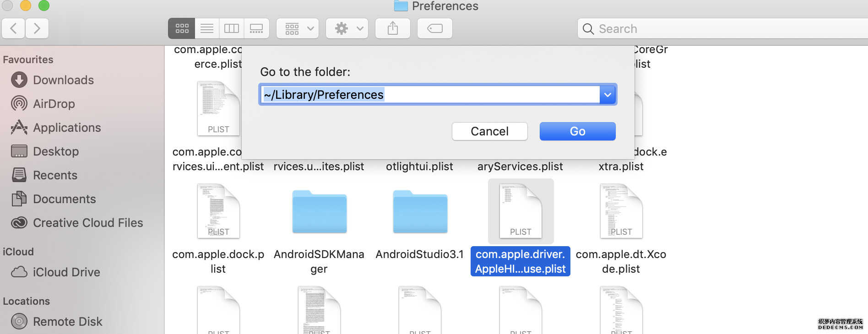868x334 pixels.
Task: Go forward to next folder
Action: point(37,29)
